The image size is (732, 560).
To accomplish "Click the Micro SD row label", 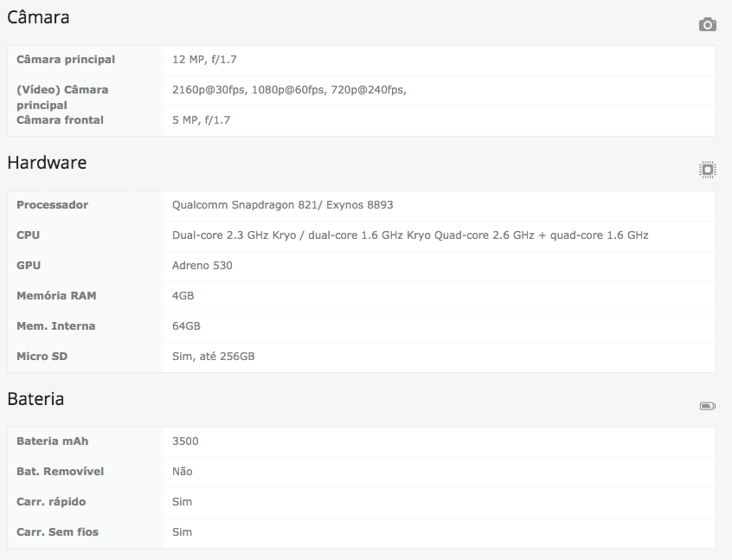I will point(42,357).
